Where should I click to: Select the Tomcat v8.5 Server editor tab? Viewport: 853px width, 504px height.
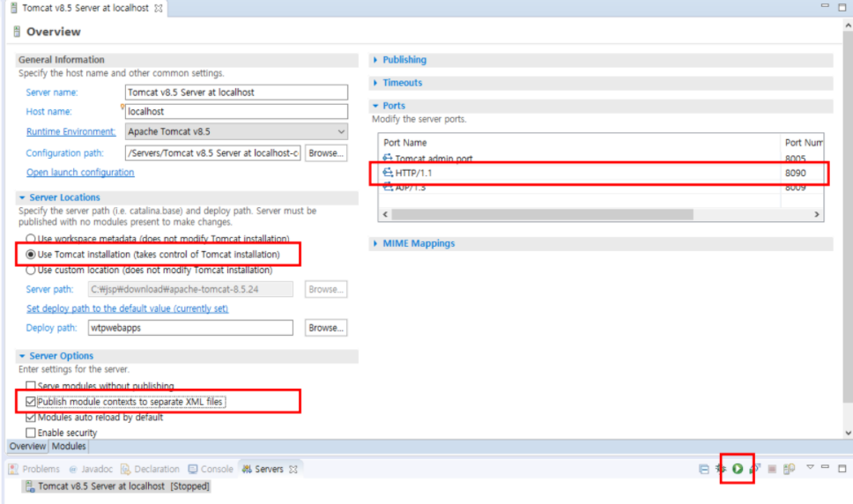pyautogui.click(x=85, y=8)
